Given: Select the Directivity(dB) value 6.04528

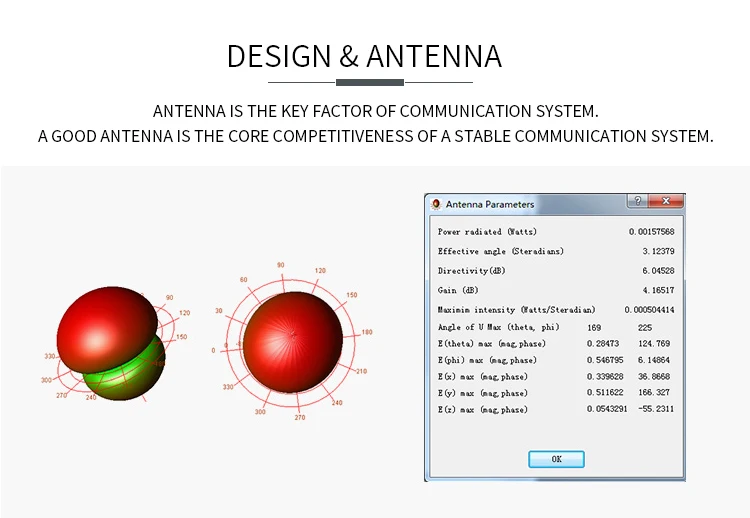Looking at the screenshot, I should click(x=653, y=271).
